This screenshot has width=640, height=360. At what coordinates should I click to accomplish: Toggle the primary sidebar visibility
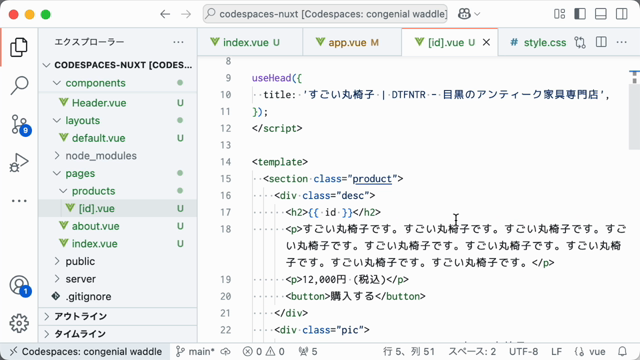pos(580,14)
